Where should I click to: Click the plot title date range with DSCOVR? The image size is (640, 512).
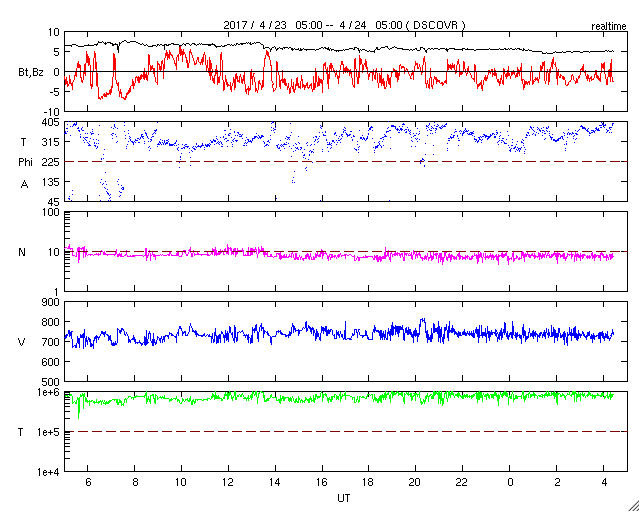344,25
